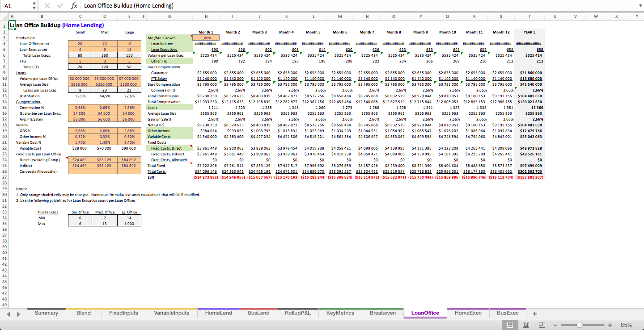The image size is (644, 330).
Task: Go to the next sheet with right arrow
Action: [18, 313]
